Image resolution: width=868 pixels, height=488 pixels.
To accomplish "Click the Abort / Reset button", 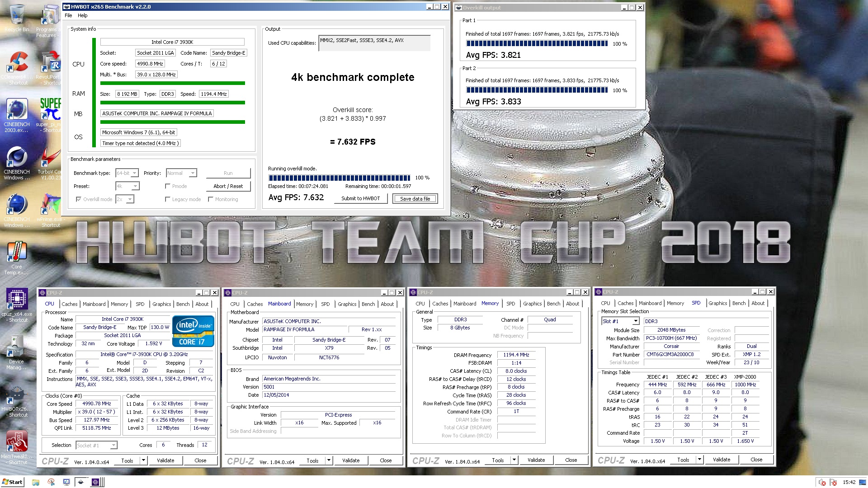I will click(228, 186).
